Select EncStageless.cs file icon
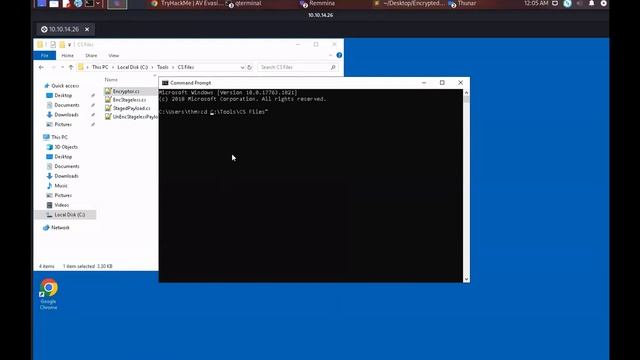Viewport: 640px width, 360px height. pos(108,100)
